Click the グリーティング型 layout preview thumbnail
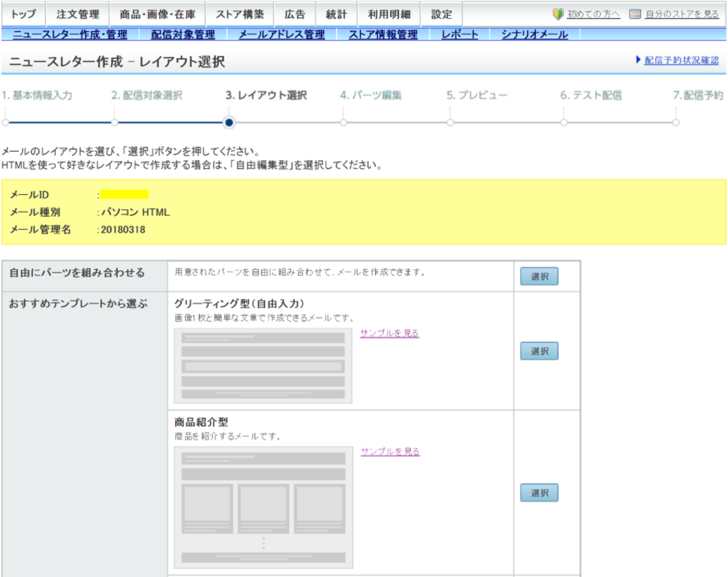728x577 pixels. coord(263,366)
